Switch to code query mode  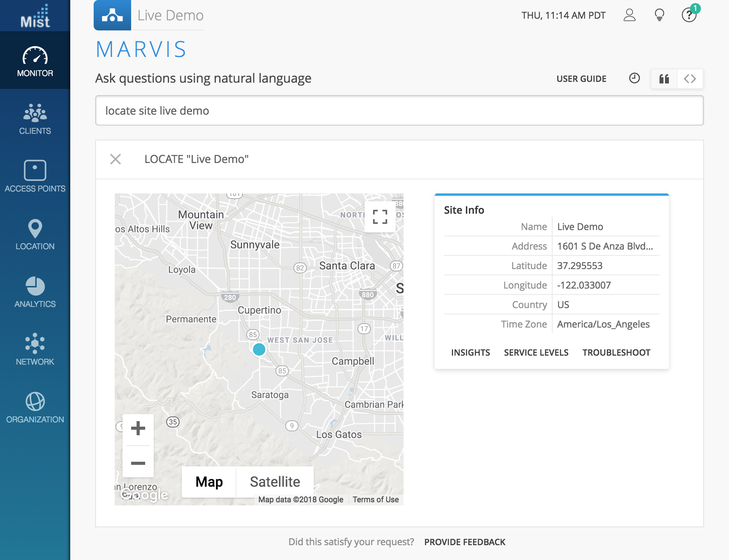coord(690,79)
